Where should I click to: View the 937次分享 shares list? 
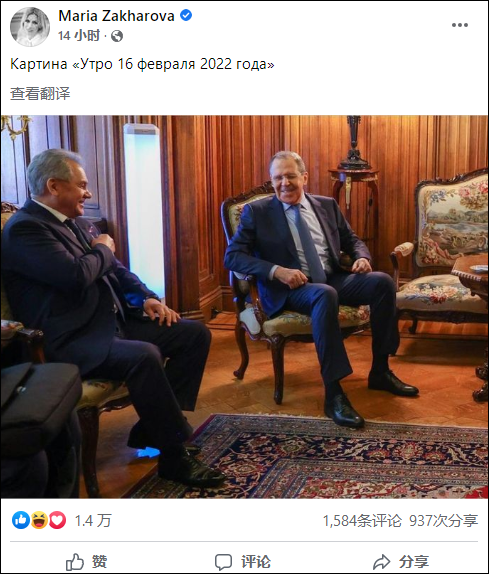pos(443,521)
